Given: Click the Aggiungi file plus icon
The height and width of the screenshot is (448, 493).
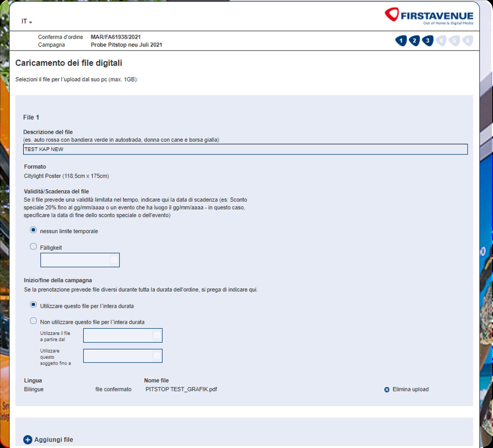Looking at the screenshot, I should click(x=28, y=440).
